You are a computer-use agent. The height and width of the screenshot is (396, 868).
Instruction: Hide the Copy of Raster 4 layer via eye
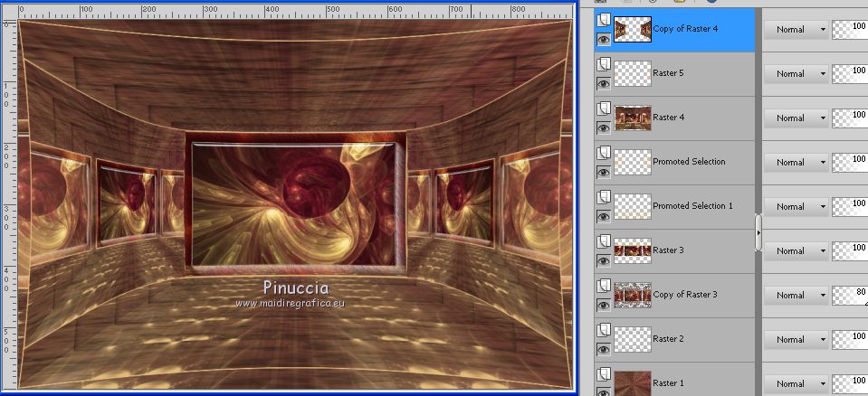click(x=604, y=39)
